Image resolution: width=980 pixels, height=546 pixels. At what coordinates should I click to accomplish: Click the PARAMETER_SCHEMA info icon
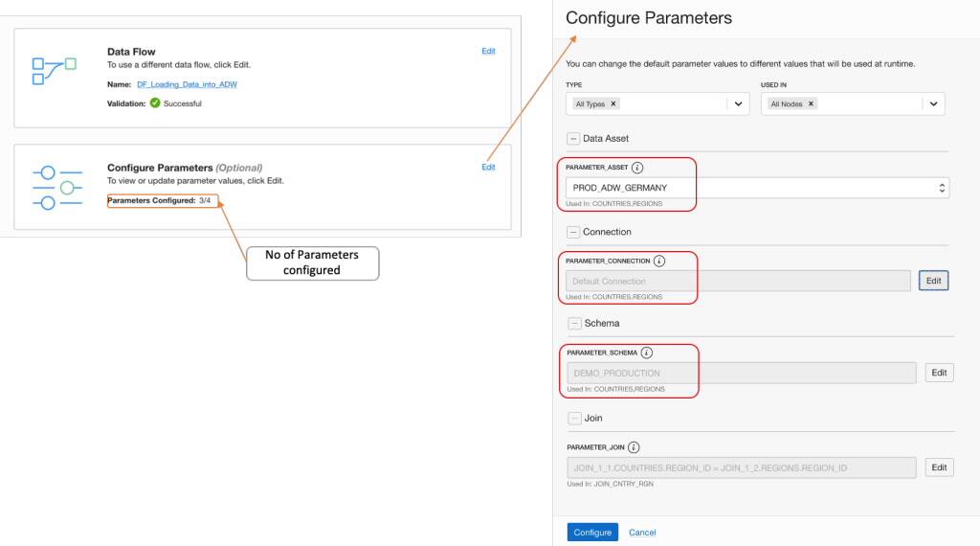647,353
